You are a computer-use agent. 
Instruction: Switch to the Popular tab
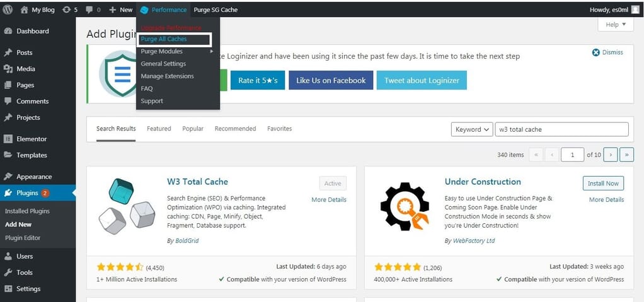coord(193,129)
